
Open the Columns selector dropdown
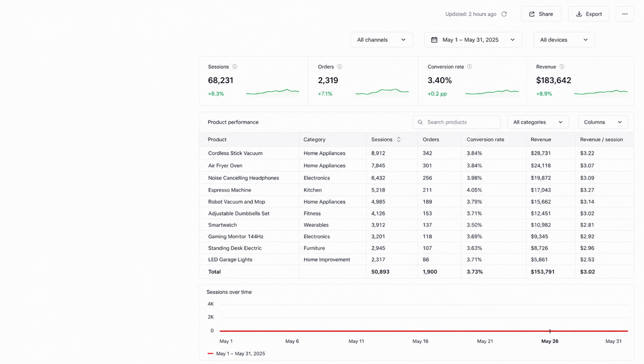click(x=603, y=122)
